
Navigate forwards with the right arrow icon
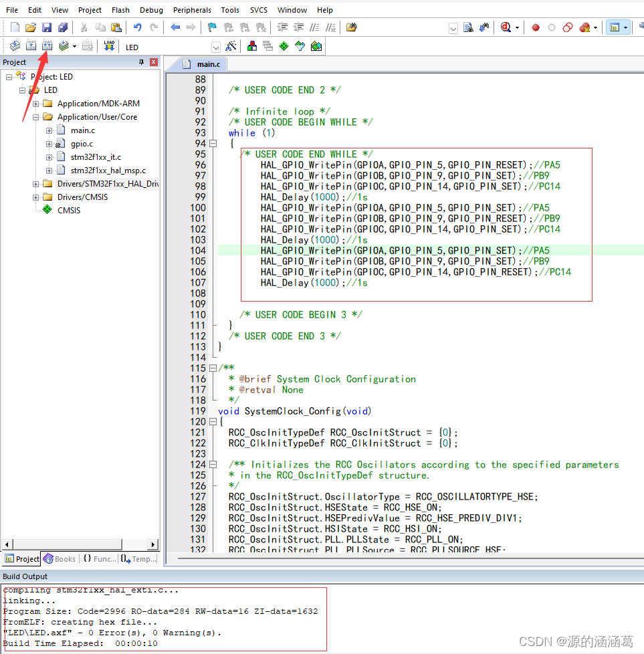coord(191,27)
